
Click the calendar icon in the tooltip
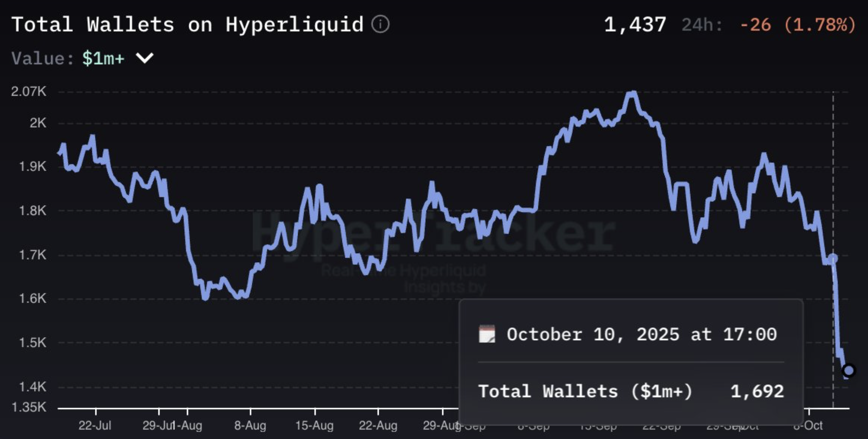487,334
